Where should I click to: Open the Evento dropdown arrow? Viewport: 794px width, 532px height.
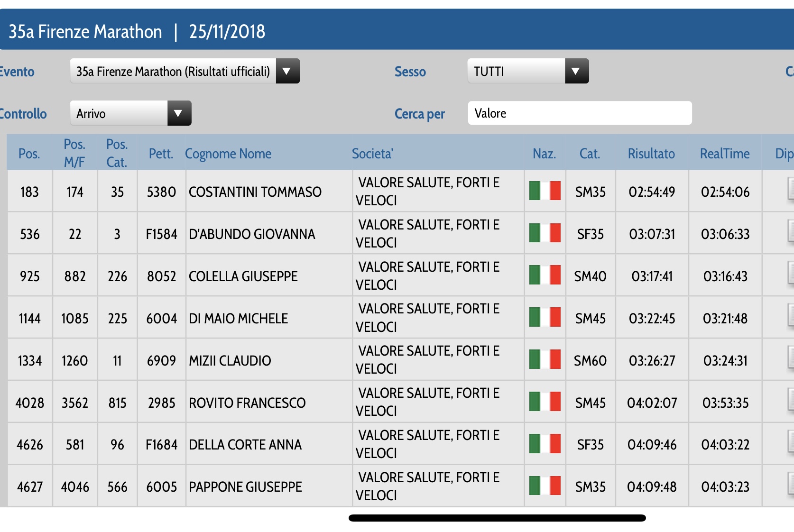point(287,71)
